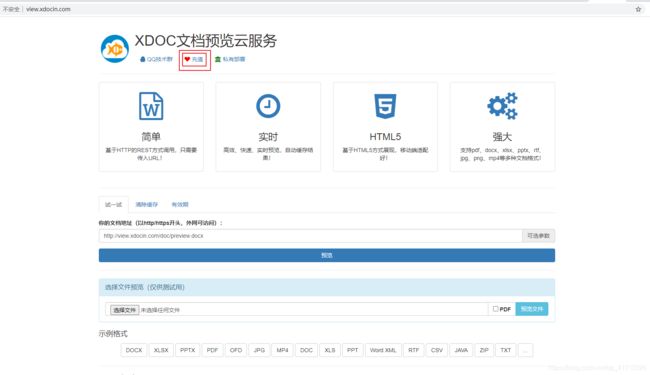650x375 pixels.
Task: Switch to the 有效期 tab
Action: point(180,205)
